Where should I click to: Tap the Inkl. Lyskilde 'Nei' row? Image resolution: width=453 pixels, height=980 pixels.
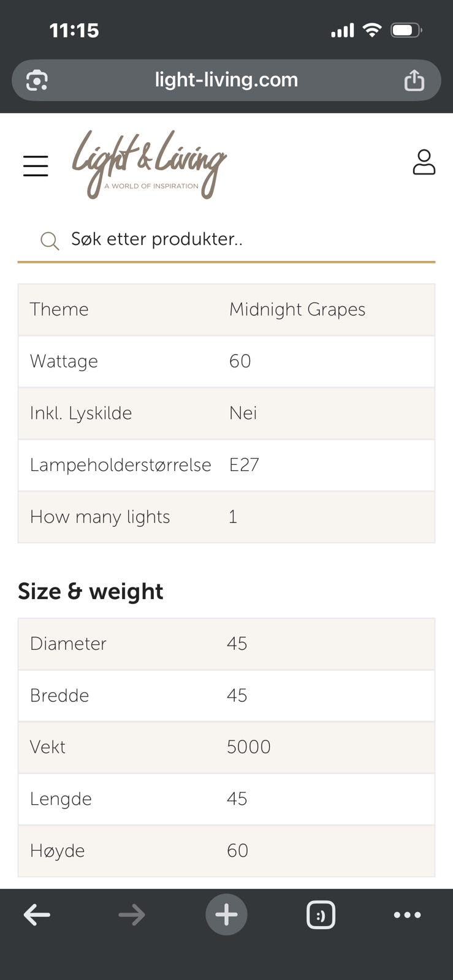[x=226, y=413]
